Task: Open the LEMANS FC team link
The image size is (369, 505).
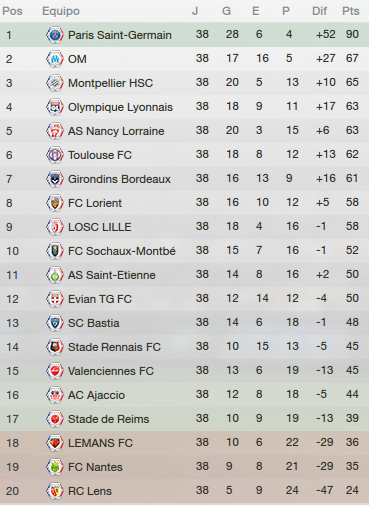Action: (100, 443)
